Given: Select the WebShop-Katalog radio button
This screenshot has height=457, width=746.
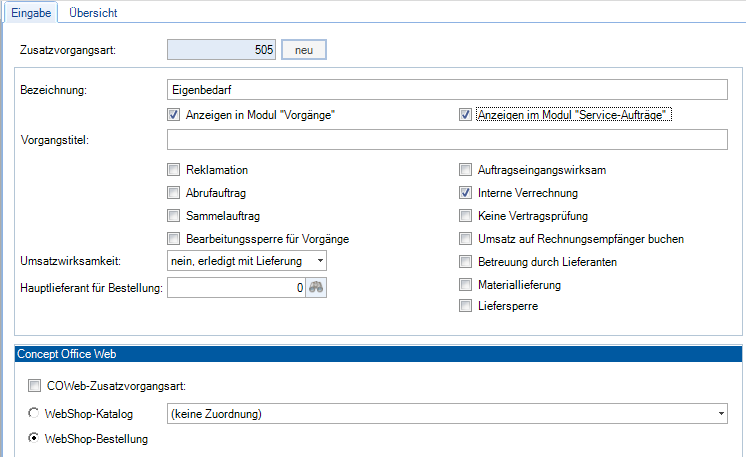Looking at the screenshot, I should pyautogui.click(x=36, y=412).
